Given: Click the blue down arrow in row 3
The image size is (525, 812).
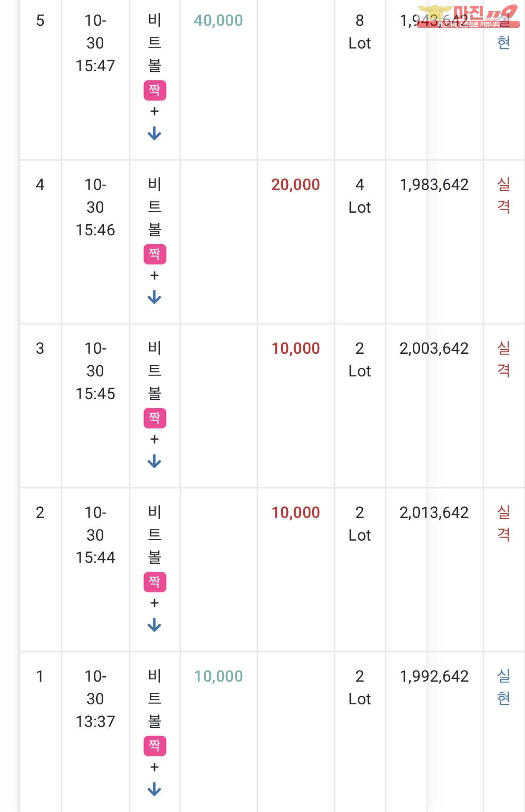Looking at the screenshot, I should [154, 461].
